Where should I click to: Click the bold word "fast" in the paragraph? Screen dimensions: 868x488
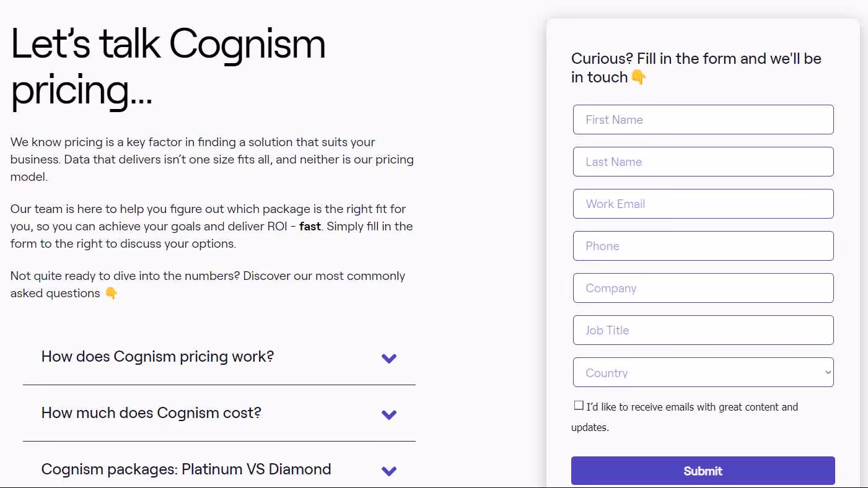310,226
